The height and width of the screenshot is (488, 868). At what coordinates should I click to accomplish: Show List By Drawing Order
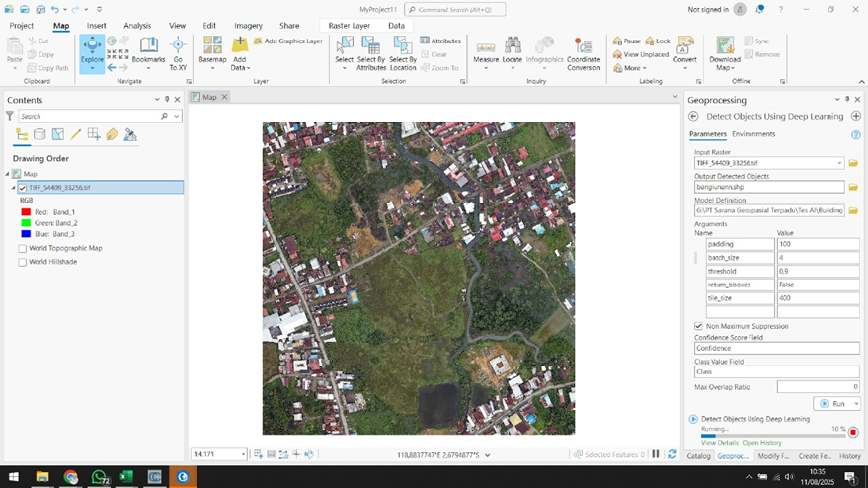coord(22,134)
